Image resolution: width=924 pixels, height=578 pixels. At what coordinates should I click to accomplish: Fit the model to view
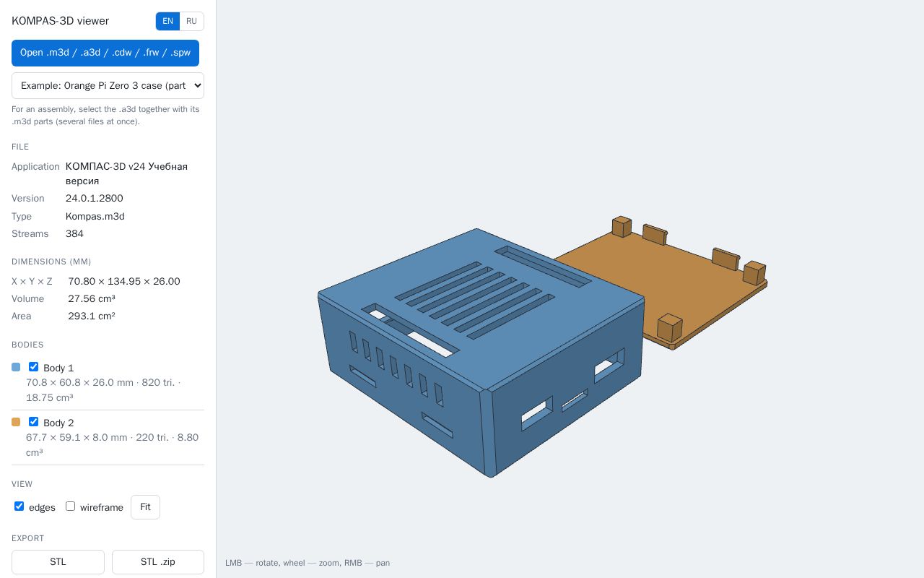[x=145, y=507]
